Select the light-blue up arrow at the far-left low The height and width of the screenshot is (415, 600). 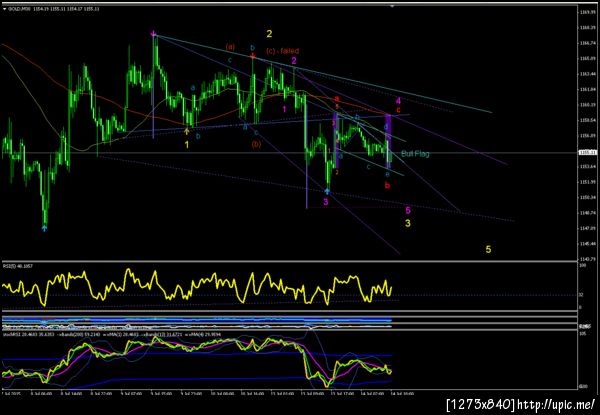click(44, 228)
